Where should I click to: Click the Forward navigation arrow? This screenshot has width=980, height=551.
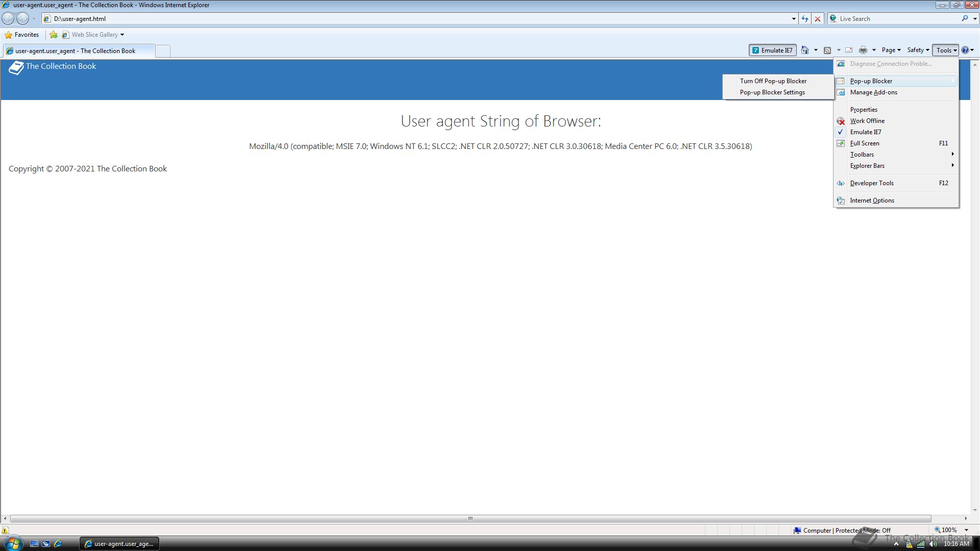pyautogui.click(x=22, y=19)
